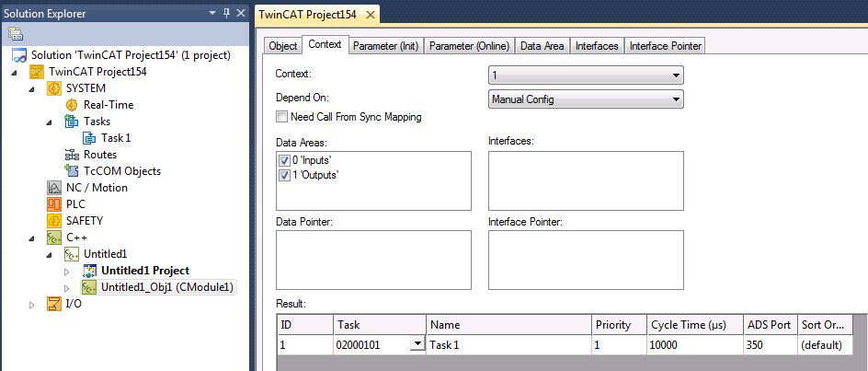
Task: Click the Solution Explorer toolbar properties icon
Action: pos(16,34)
